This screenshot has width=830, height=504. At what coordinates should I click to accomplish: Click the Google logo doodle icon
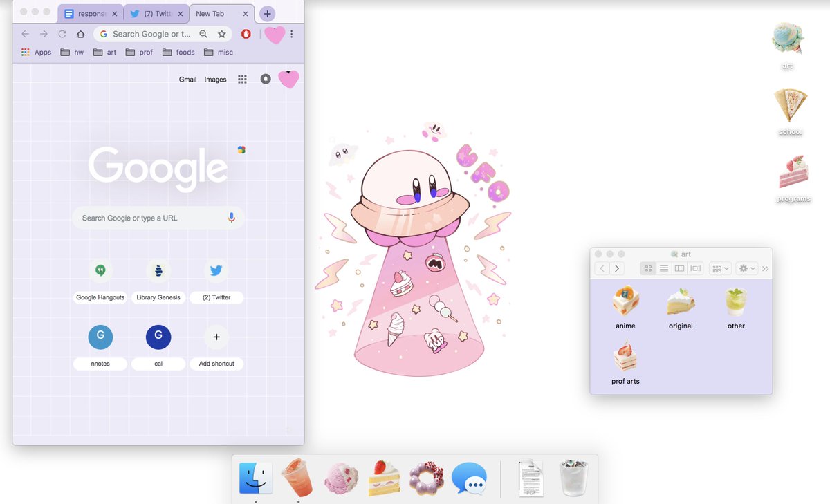point(241,149)
